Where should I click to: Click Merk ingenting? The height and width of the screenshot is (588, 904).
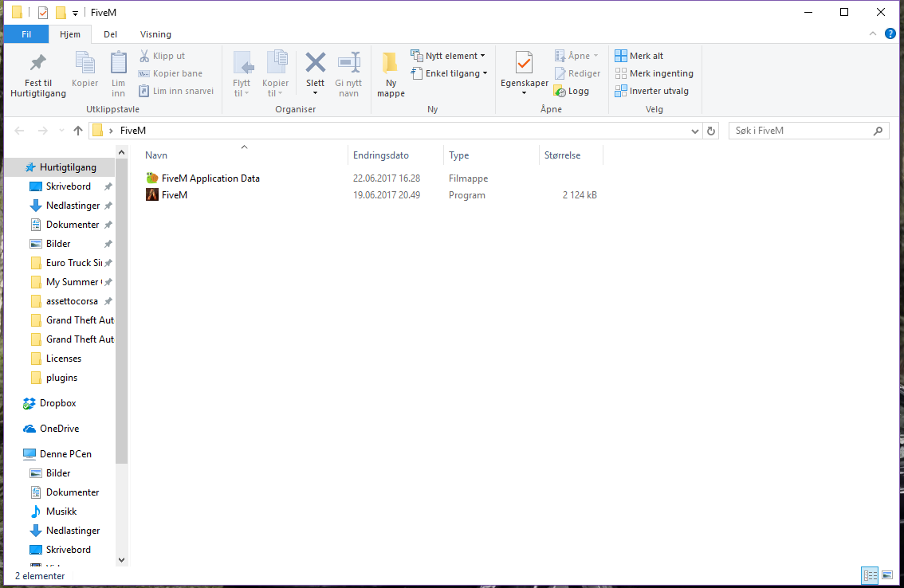[654, 73]
